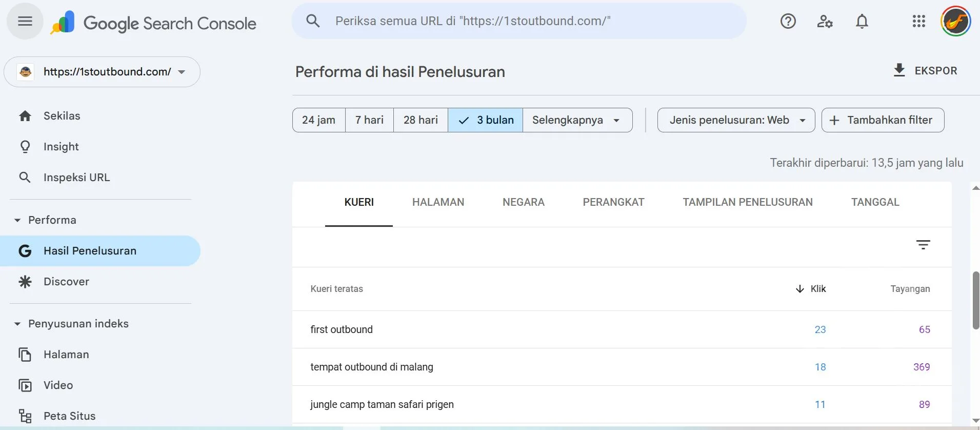Switch to the TAMPILAN PENELUSURAN tab
The height and width of the screenshot is (430, 980).
tap(748, 202)
